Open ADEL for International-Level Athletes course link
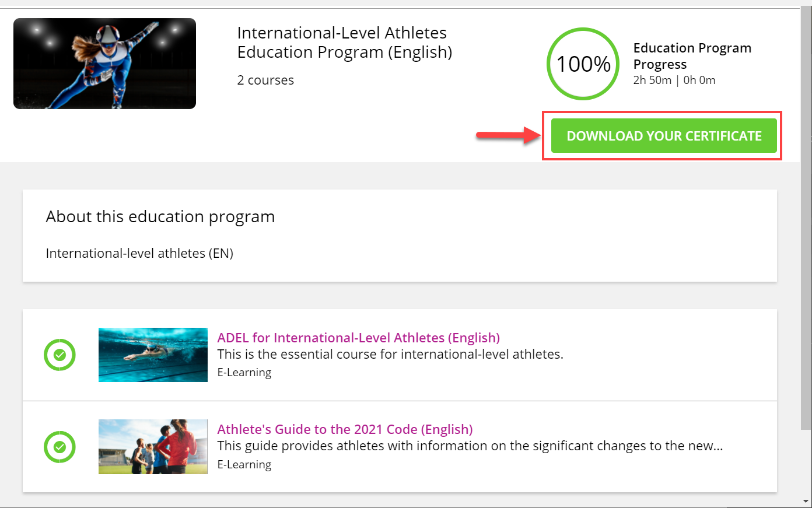Screen dimensions: 812x508 (358, 338)
